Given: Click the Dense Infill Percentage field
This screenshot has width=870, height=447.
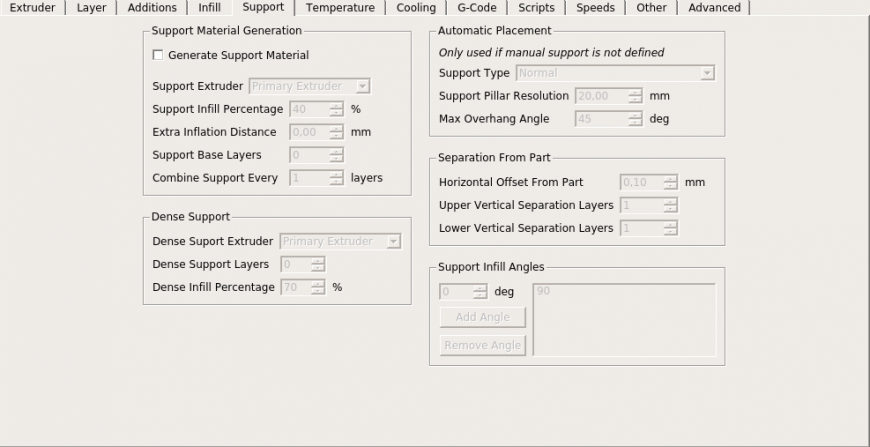Looking at the screenshot, I should point(303,287).
